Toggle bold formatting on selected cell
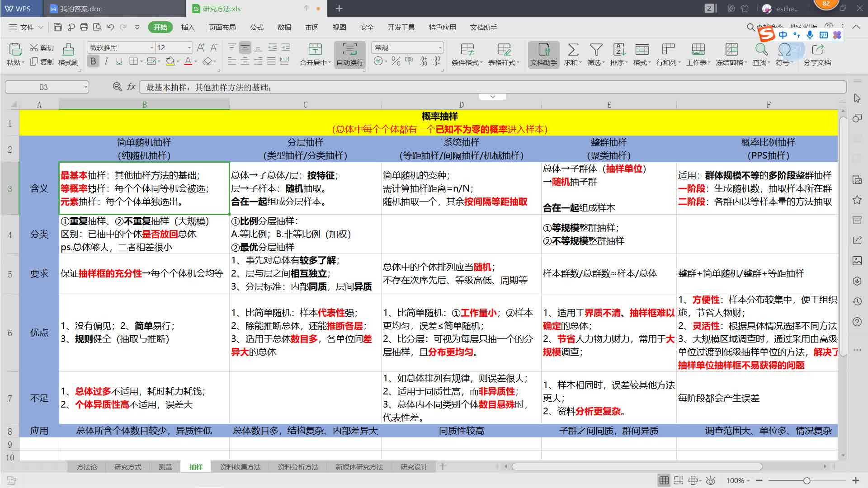Viewport: 868px width, 488px height. click(x=93, y=61)
